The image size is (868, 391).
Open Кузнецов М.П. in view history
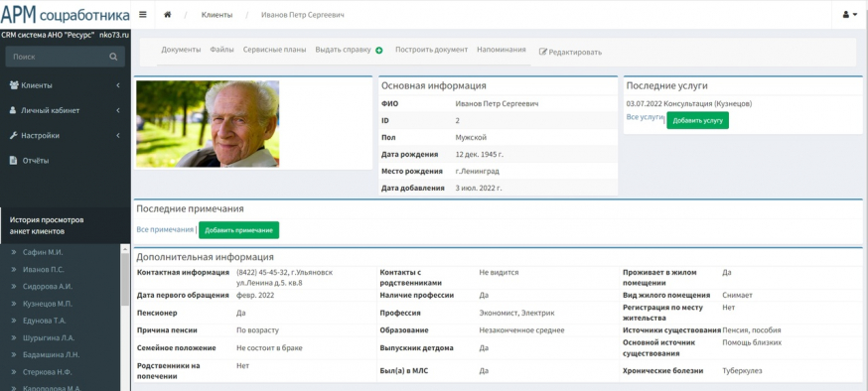coord(48,304)
